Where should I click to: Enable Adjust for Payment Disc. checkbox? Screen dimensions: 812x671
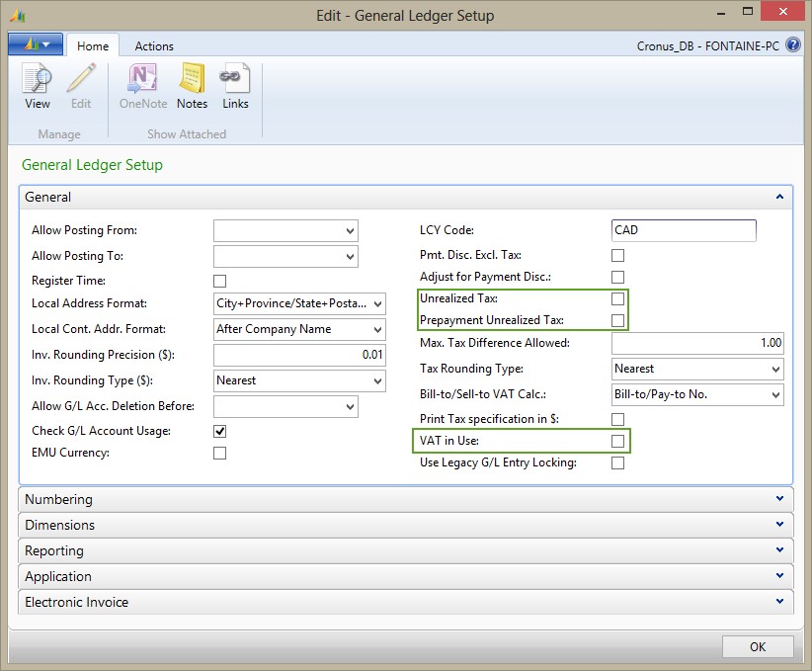617,278
